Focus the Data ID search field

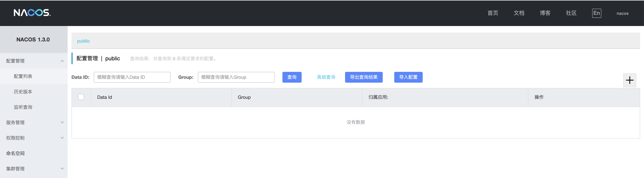coord(132,77)
